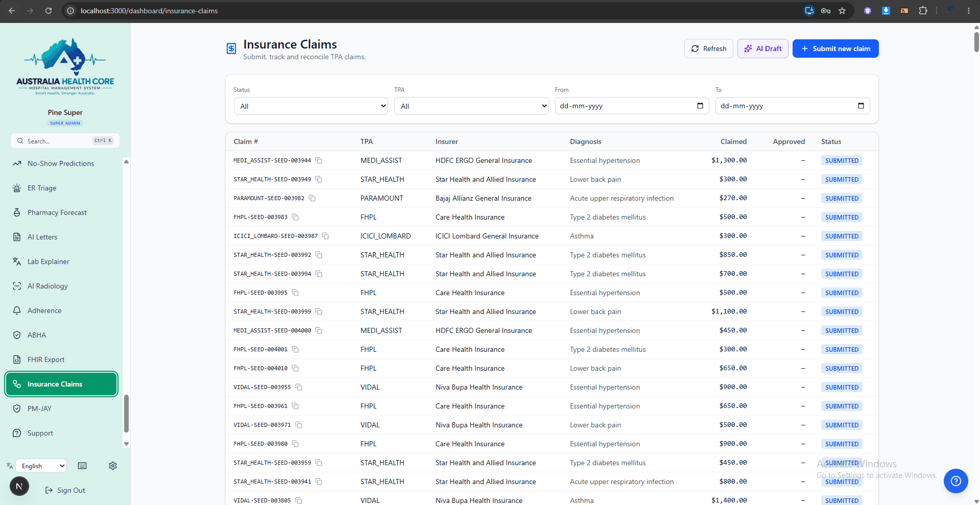Copy claim number PARAMOUNT-SEED-003982
Image resolution: width=980 pixels, height=505 pixels.
coord(312,198)
